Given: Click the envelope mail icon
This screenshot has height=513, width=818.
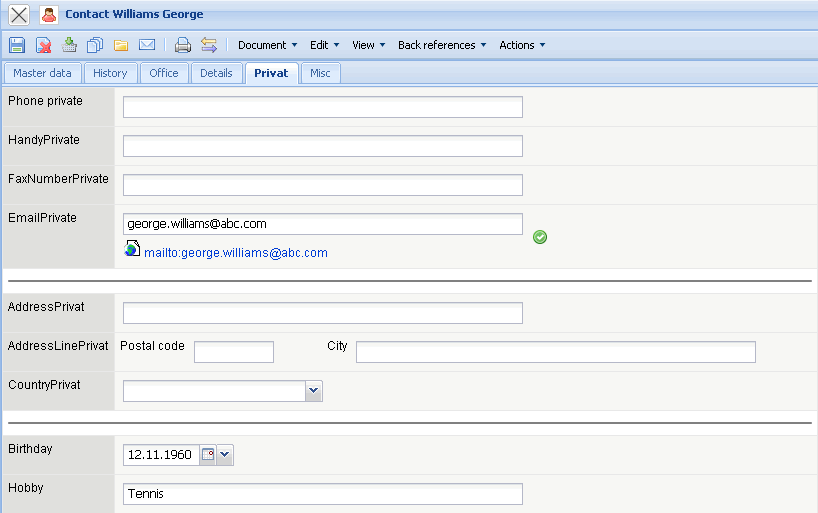Looking at the screenshot, I should [x=146, y=45].
